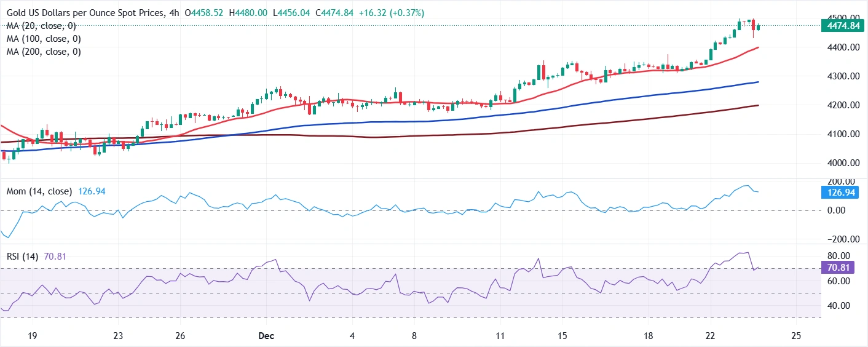
Task: Click the green 4474.84 current price tag
Action: point(842,26)
